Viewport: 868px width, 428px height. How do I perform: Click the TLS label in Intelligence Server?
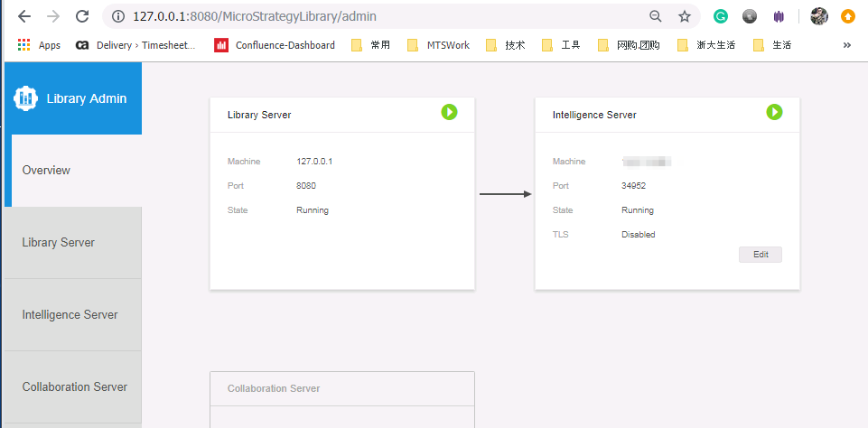click(560, 235)
